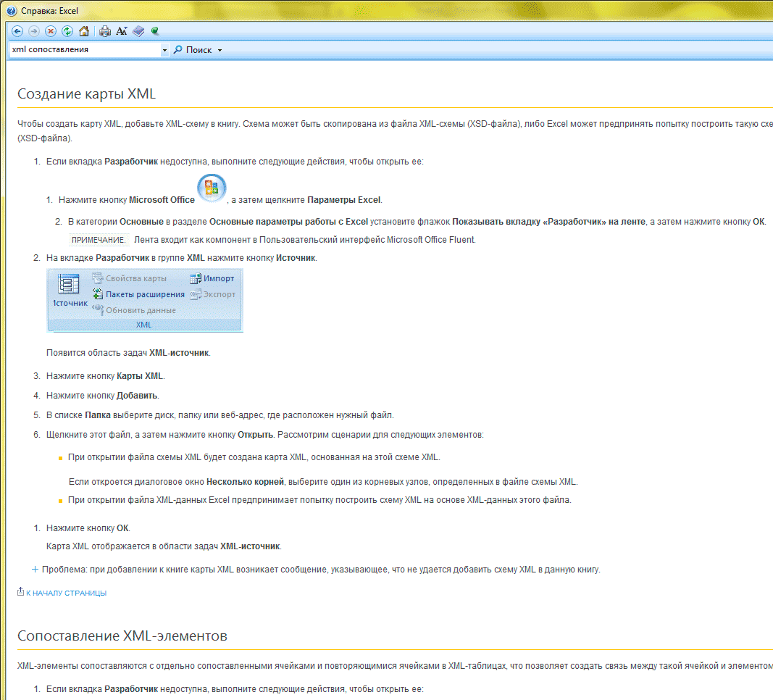The width and height of the screenshot is (773, 700).
Task: Click the Excel help icon in title bar
Action: click(x=12, y=11)
